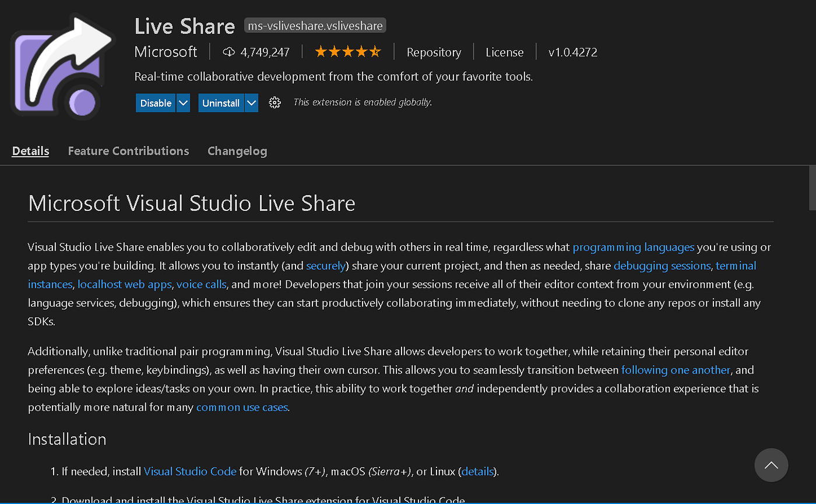Image resolution: width=816 pixels, height=504 pixels.
Task: Click the vertical scrollbar thumb
Action: [813, 188]
